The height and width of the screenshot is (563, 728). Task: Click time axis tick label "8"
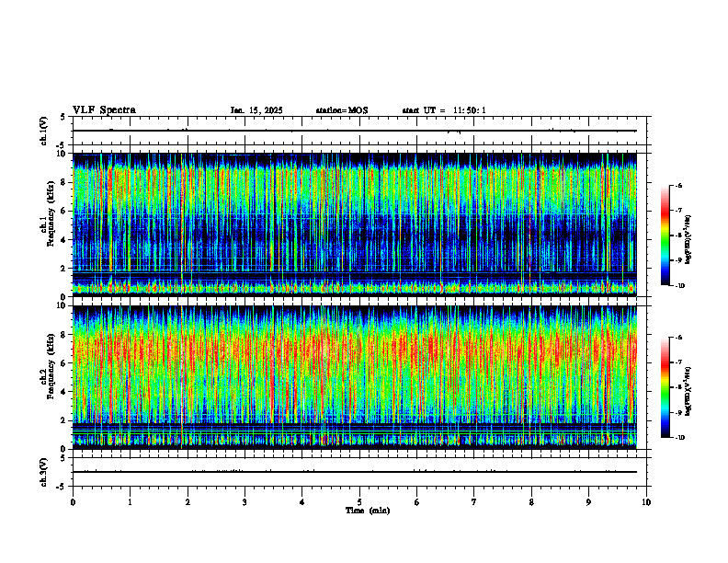tap(531, 502)
